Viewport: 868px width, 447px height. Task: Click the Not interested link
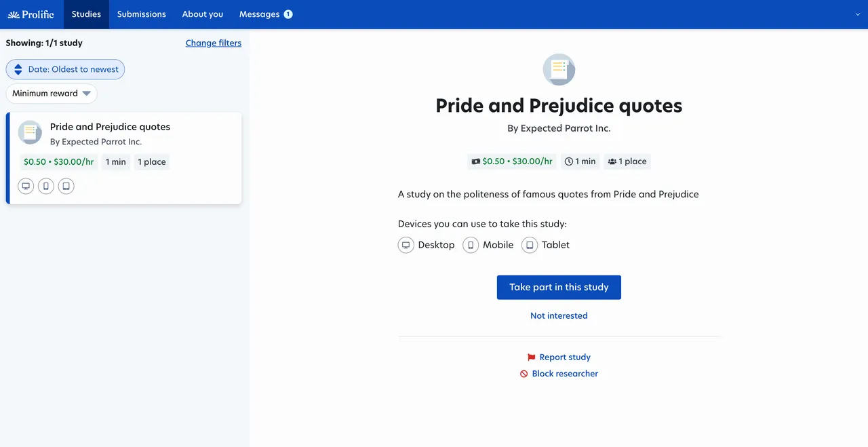(x=559, y=315)
